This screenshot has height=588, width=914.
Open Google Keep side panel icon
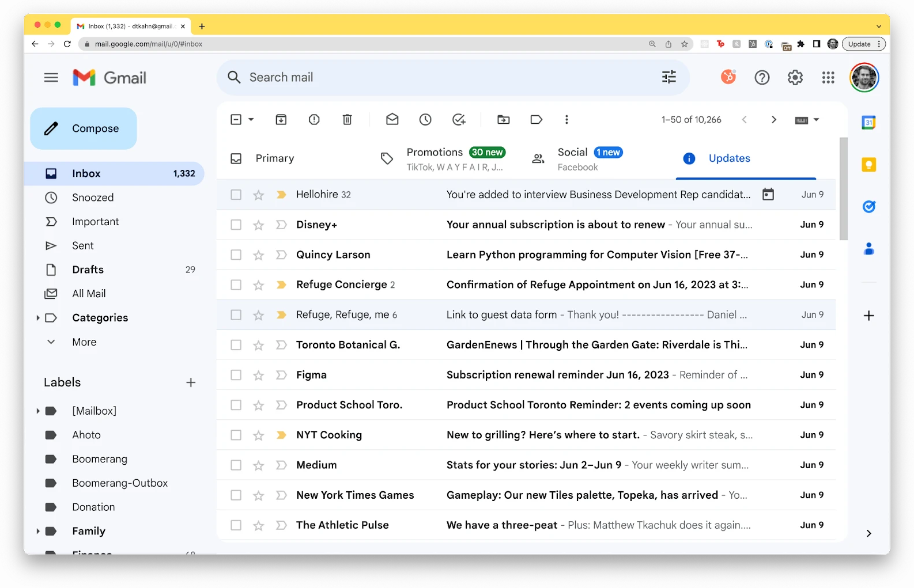869,165
